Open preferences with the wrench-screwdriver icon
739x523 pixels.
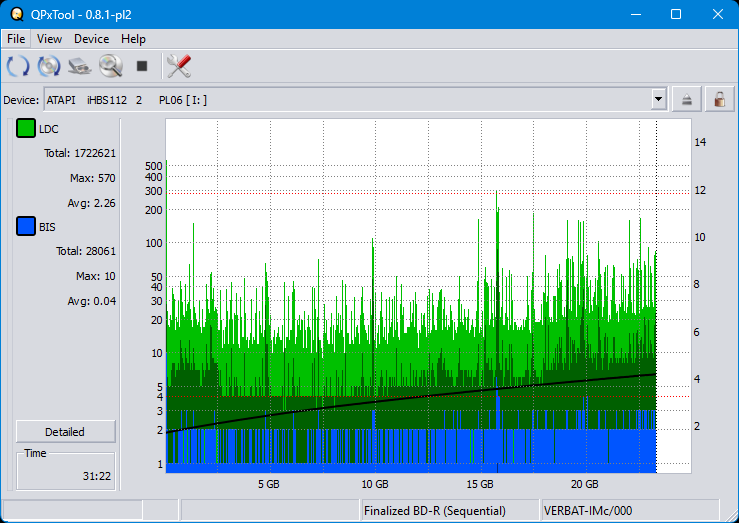[x=178, y=67]
